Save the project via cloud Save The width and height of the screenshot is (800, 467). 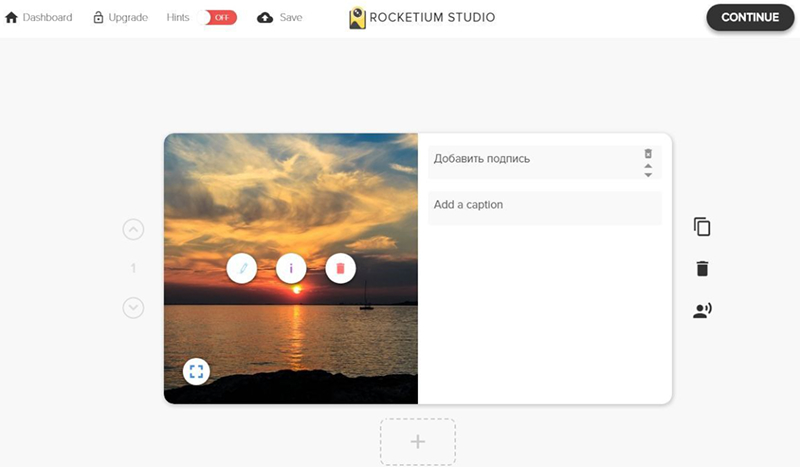coord(280,17)
